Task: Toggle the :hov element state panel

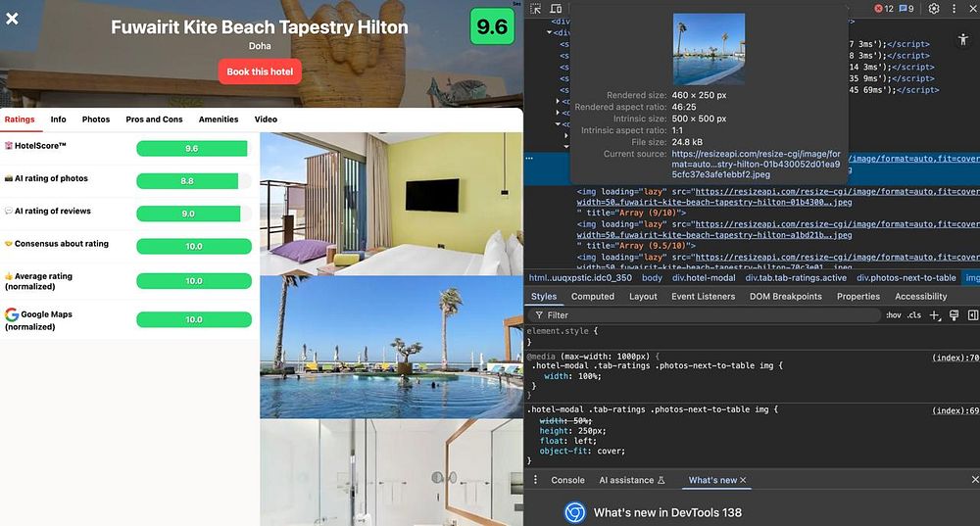Action: [x=893, y=315]
